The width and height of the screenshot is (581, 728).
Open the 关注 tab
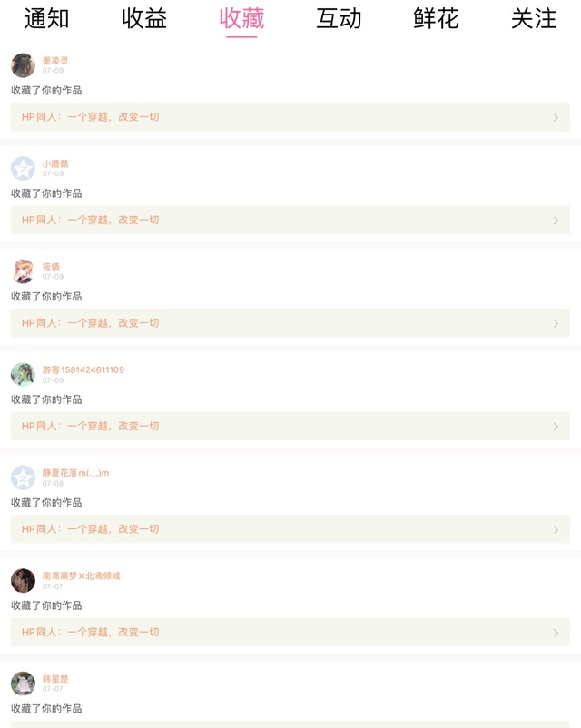534,18
